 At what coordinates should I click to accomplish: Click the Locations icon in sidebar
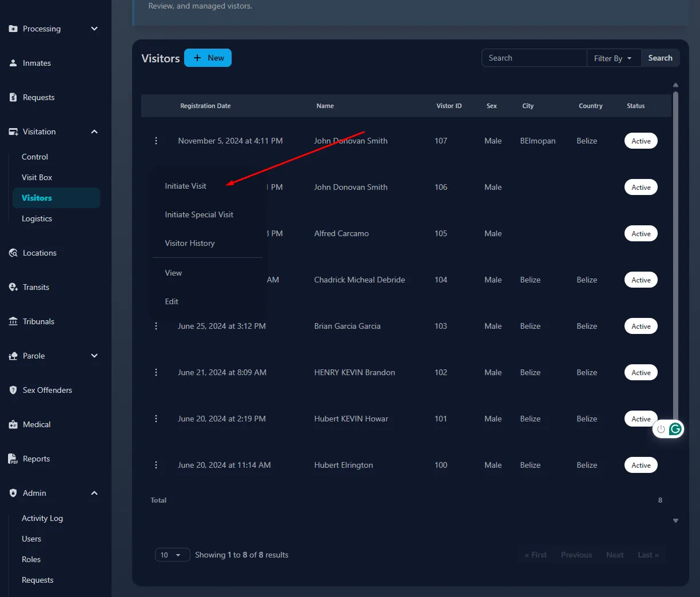pos(13,253)
